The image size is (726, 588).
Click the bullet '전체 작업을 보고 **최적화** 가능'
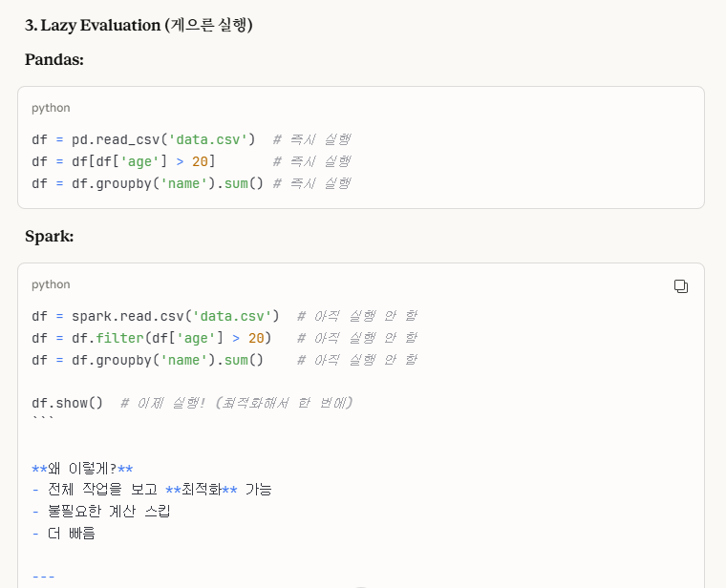152,490
